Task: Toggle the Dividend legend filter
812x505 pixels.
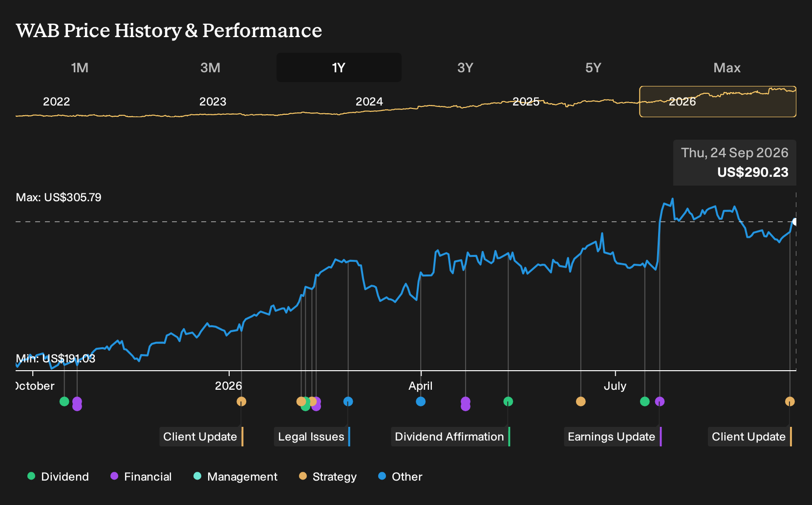Action: [x=58, y=476]
